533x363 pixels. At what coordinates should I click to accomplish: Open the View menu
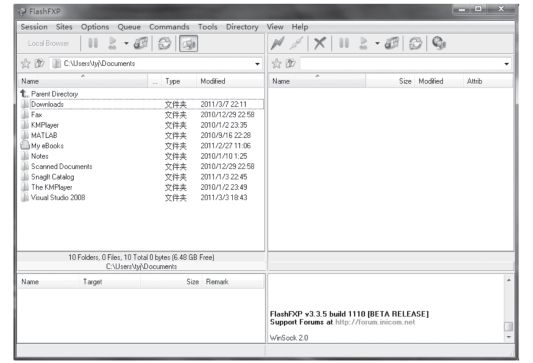pyautogui.click(x=275, y=27)
